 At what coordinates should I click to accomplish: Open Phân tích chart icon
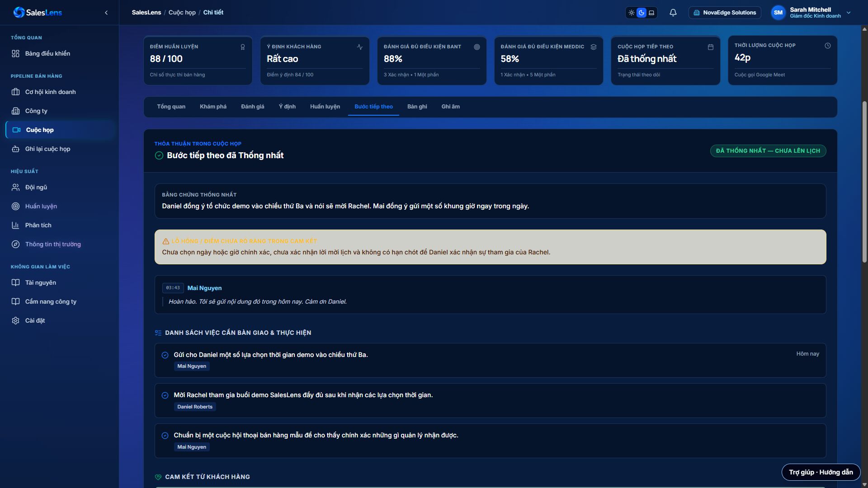[x=15, y=225]
